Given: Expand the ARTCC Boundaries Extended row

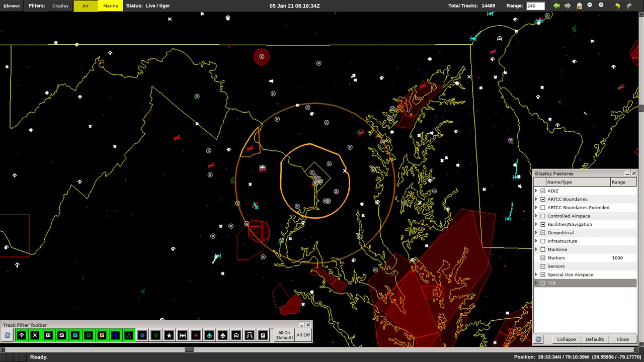Looking at the screenshot, I should tap(536, 208).
